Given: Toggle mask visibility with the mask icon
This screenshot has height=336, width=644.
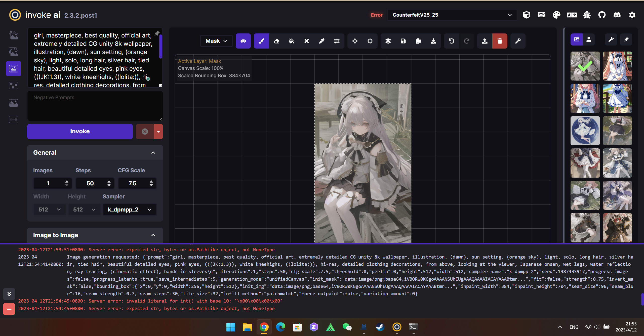Looking at the screenshot, I should click(243, 41).
